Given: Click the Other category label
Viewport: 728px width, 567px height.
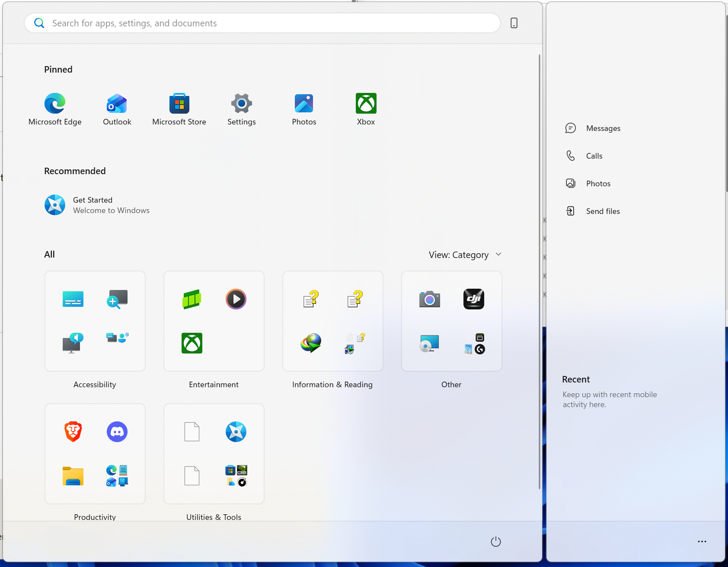Looking at the screenshot, I should pyautogui.click(x=451, y=385).
